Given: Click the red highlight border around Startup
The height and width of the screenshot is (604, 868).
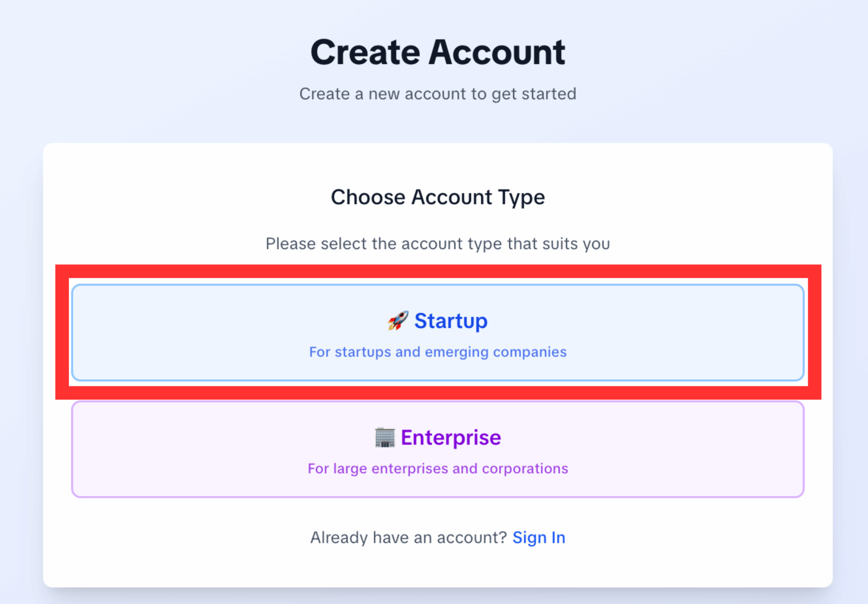Looking at the screenshot, I should (438, 271).
